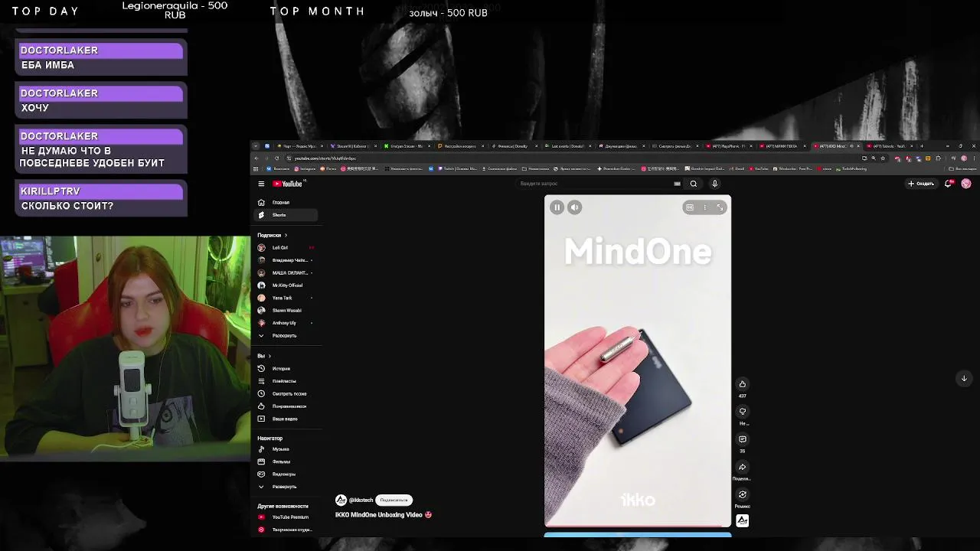Open Ваши видео in sidebar
Viewport: 980px width, 551px height.
[285, 419]
